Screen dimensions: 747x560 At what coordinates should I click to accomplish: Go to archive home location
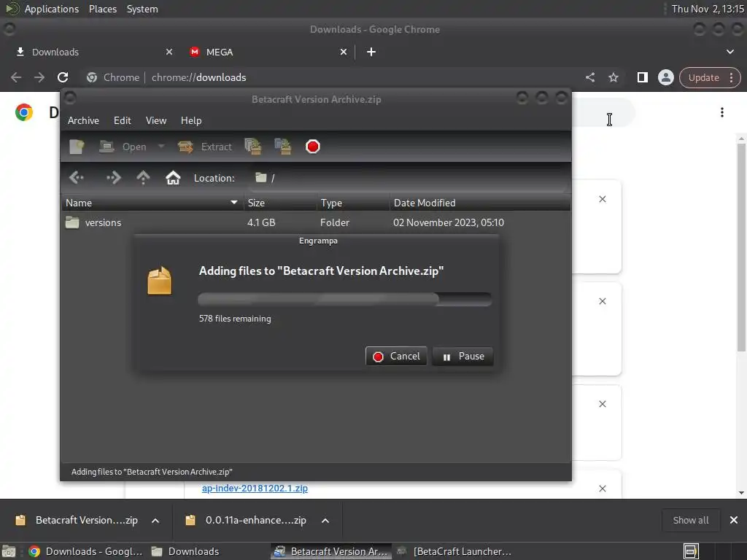pos(173,178)
